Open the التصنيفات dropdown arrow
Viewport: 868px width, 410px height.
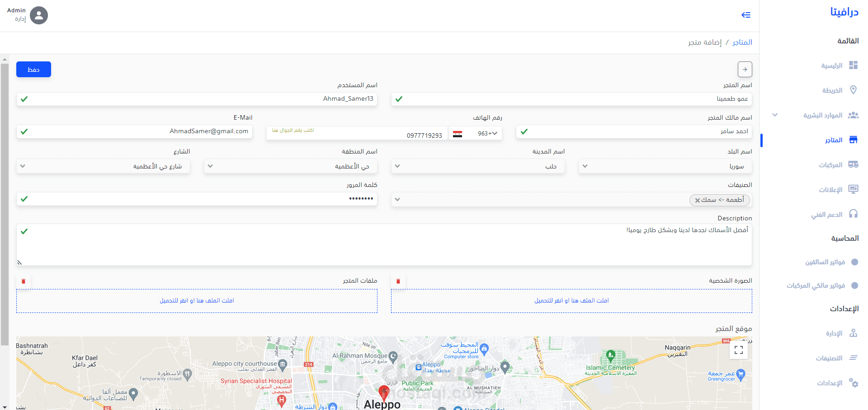point(397,200)
